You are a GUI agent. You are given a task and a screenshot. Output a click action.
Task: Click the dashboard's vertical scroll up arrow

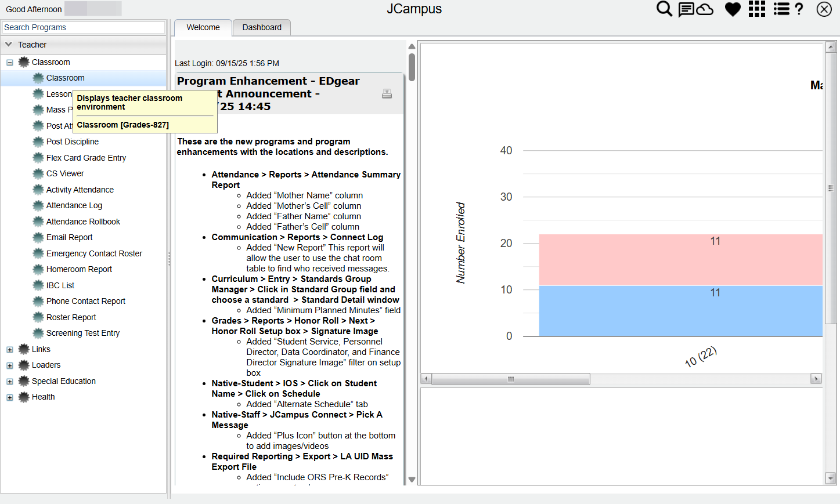coord(831,47)
